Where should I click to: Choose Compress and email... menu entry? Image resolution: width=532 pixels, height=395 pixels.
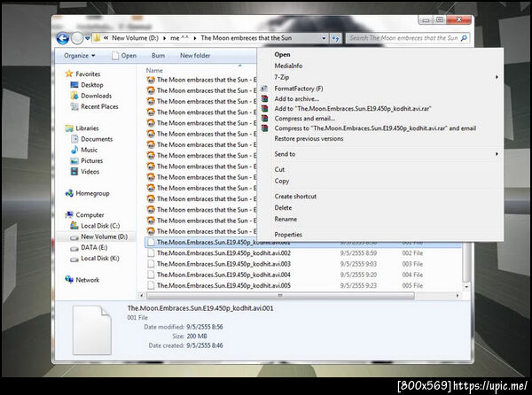(305, 119)
